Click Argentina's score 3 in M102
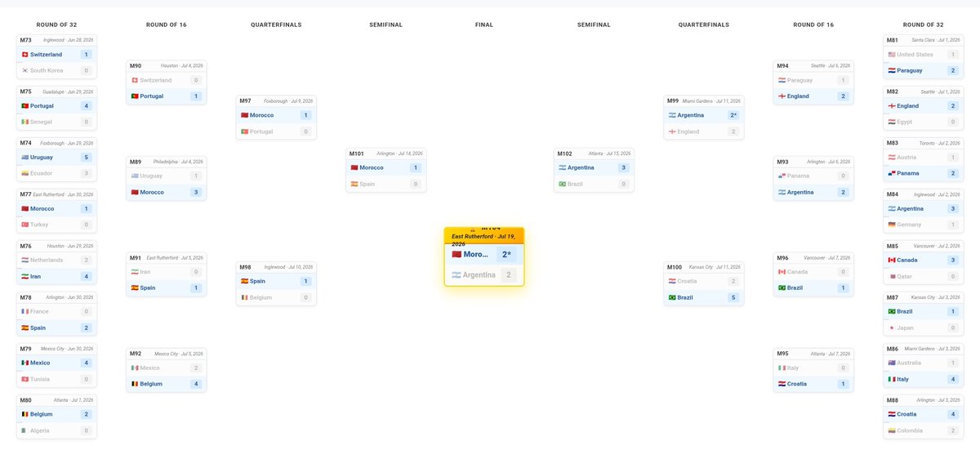This screenshot has width=980, height=468. tap(624, 168)
